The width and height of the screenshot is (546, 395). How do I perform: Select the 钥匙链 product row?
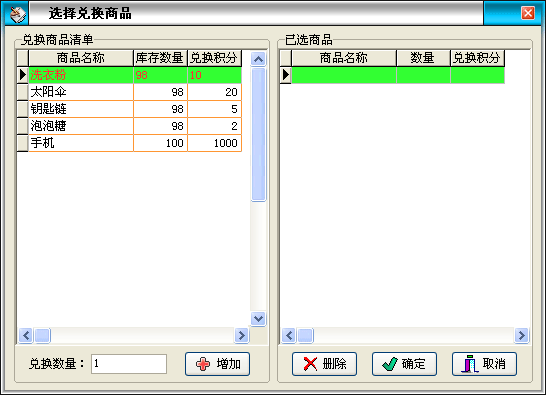pyautogui.click(x=135, y=109)
